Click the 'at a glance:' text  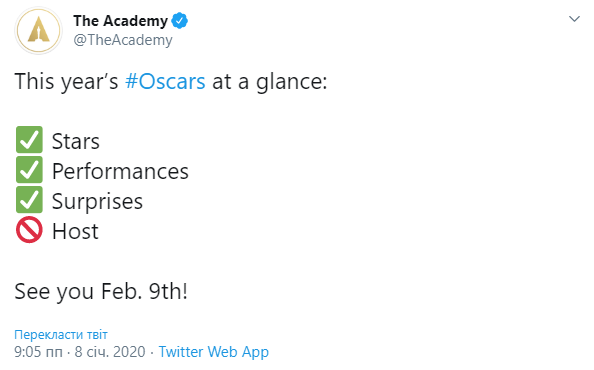coord(270,81)
